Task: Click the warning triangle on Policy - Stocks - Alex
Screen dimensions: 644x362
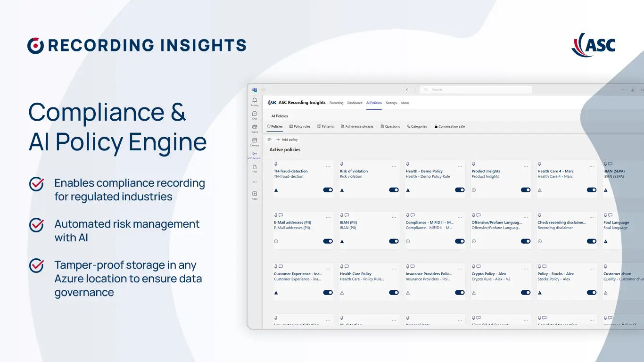Action: click(x=540, y=293)
